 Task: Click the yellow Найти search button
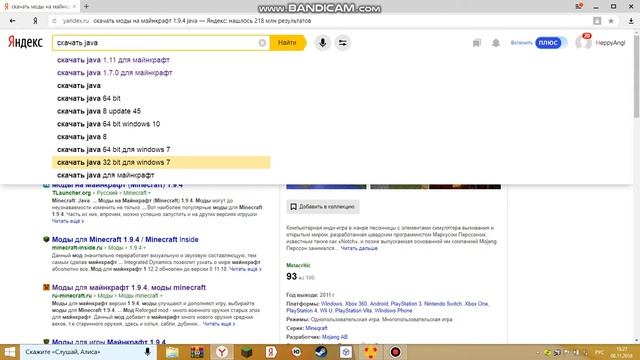click(x=287, y=43)
